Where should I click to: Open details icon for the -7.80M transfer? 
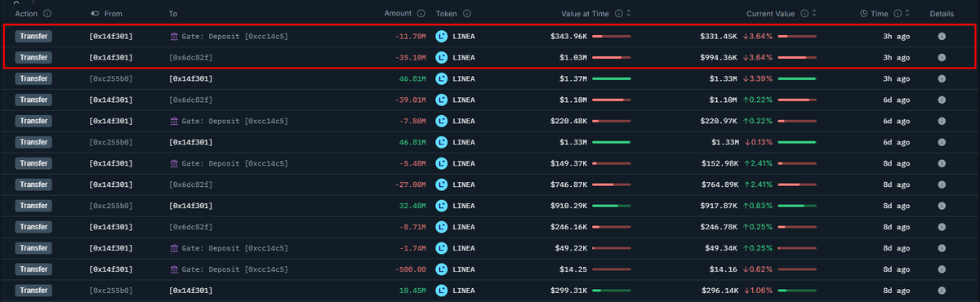tap(942, 121)
